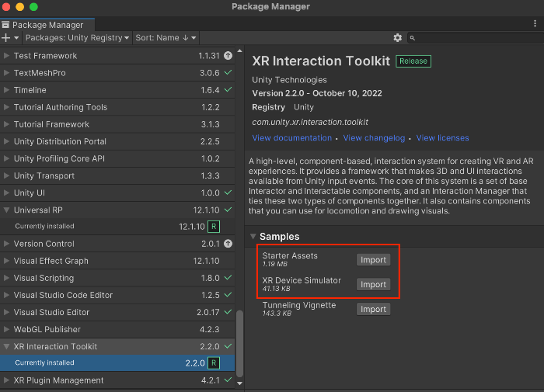
Task: Expand the WebGL Publisher arrow
Action: [6, 329]
